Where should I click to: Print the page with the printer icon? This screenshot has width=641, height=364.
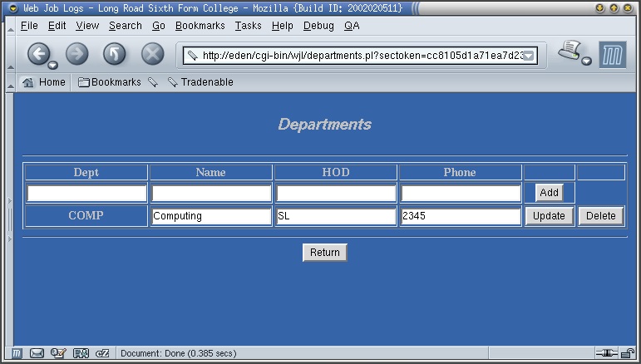point(570,50)
